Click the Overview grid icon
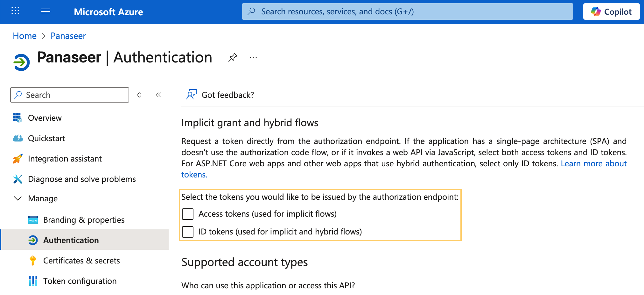644x295 pixels. pyautogui.click(x=17, y=118)
